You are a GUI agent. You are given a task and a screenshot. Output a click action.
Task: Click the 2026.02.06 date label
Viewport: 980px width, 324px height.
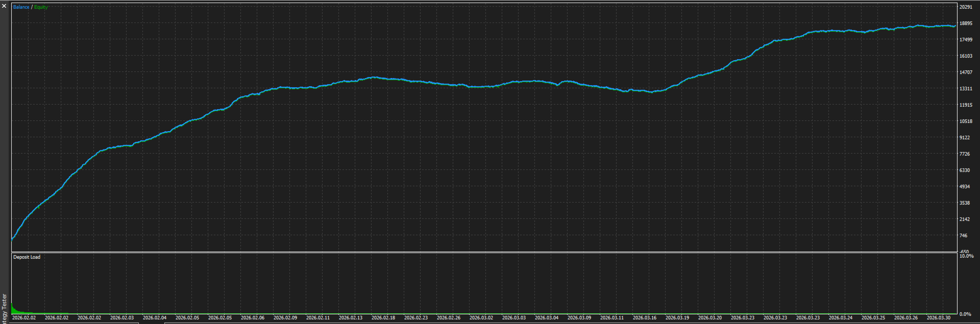[x=253, y=318]
